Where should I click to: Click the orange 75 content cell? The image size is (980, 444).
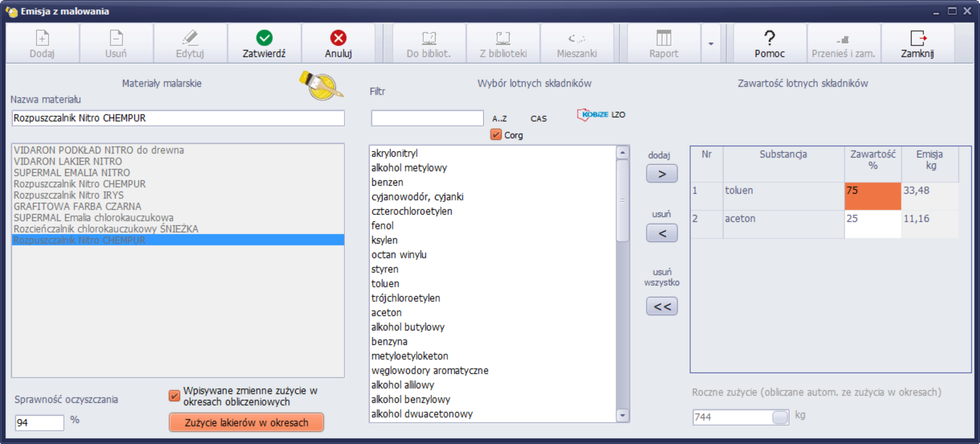tap(872, 196)
